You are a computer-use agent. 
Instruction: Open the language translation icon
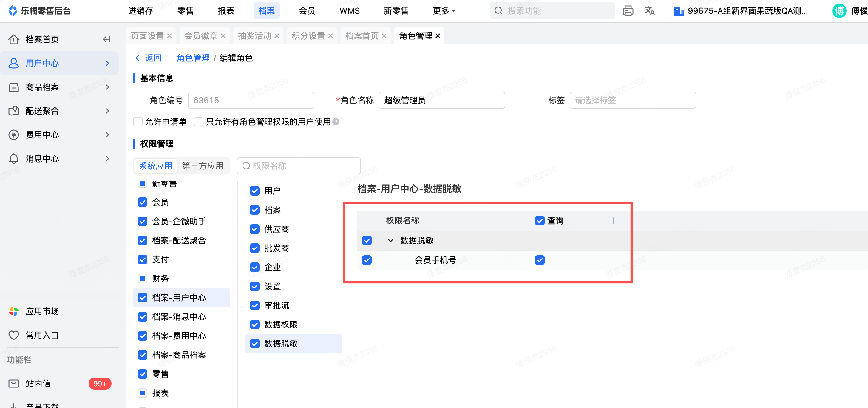click(649, 11)
